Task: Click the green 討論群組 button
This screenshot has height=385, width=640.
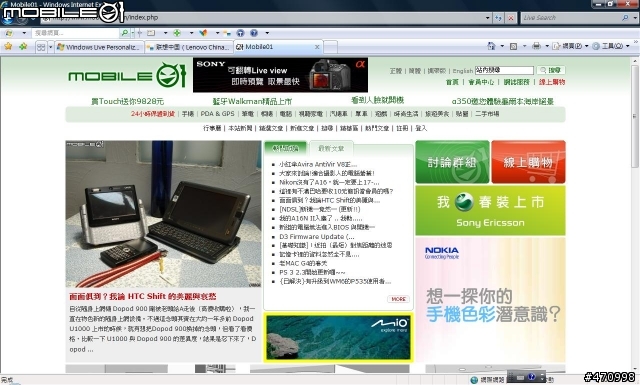Action: [x=452, y=162]
